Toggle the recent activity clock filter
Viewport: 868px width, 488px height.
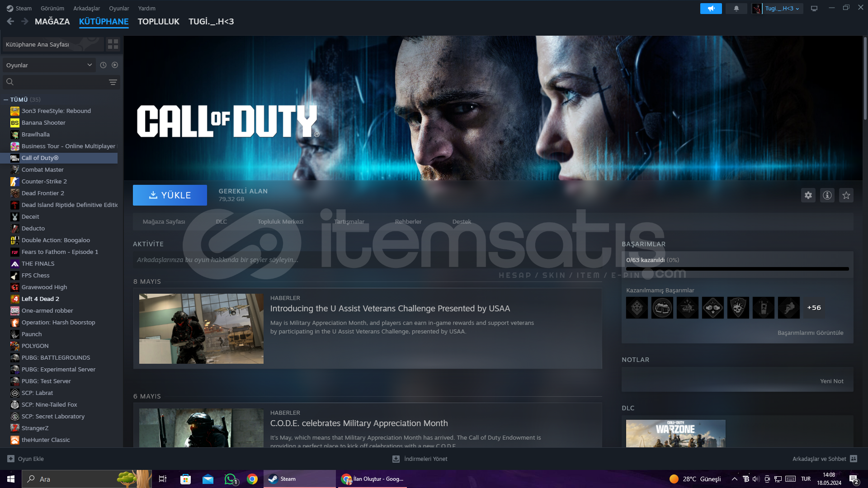point(103,65)
